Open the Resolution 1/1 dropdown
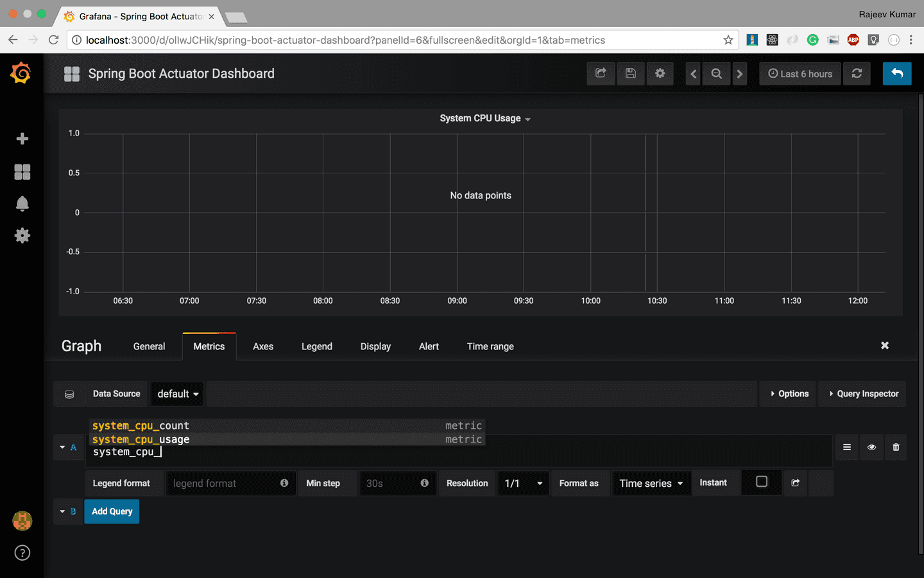Screen dimensions: 924x578 point(524,483)
